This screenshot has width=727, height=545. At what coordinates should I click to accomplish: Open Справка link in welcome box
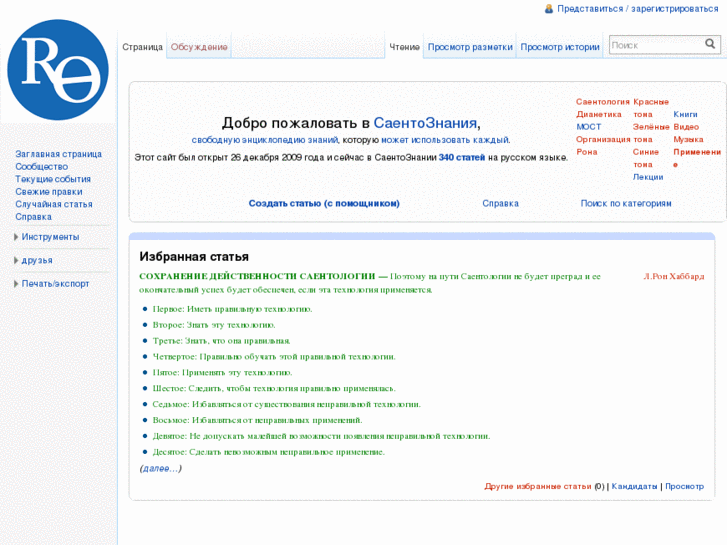[500, 203]
